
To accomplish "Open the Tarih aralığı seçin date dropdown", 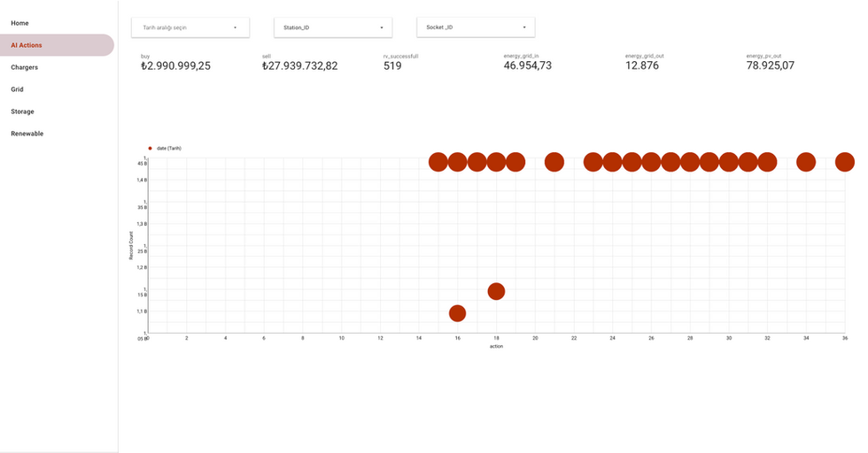I will pos(190,27).
